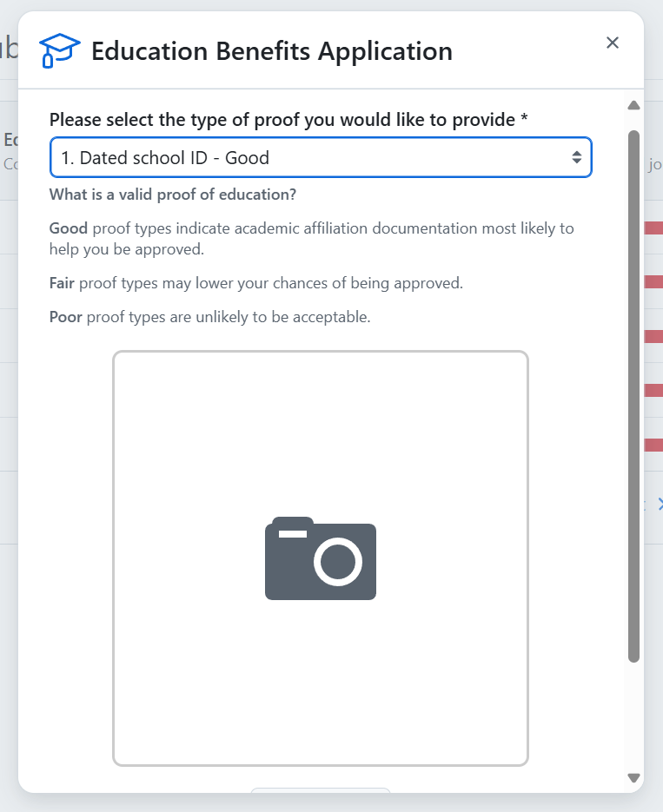
Task: Click the required asterisk after "provide"
Action: [x=524, y=120]
